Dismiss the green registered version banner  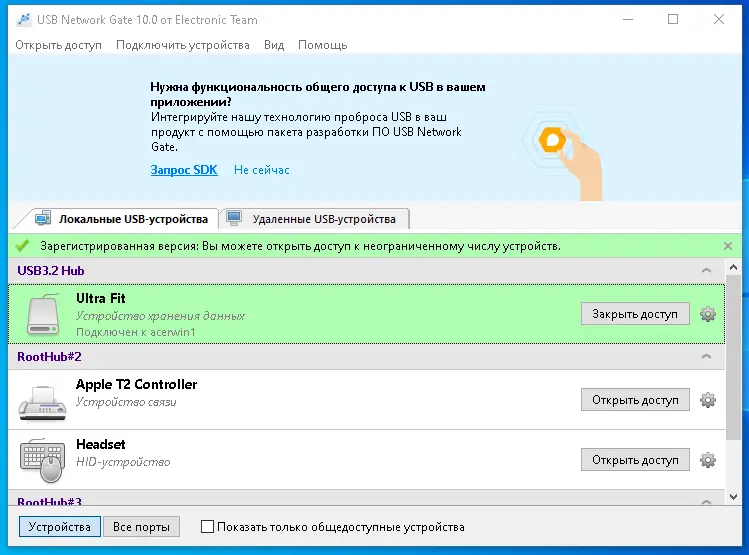728,246
